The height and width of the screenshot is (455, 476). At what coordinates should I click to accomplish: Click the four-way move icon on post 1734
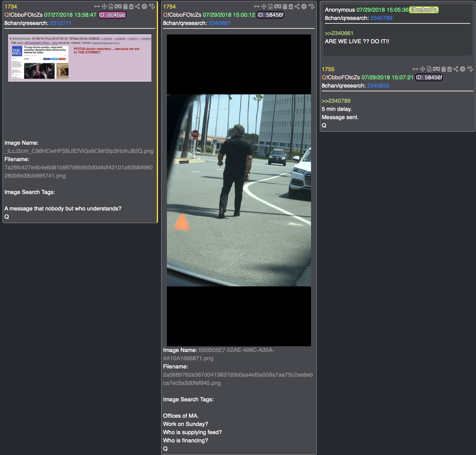[x=104, y=6]
